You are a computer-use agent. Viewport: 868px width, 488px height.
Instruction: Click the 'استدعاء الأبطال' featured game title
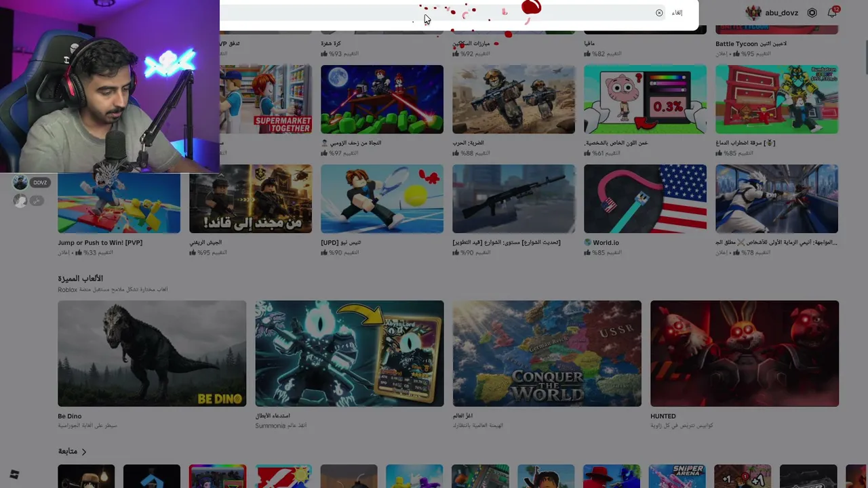pos(273,416)
